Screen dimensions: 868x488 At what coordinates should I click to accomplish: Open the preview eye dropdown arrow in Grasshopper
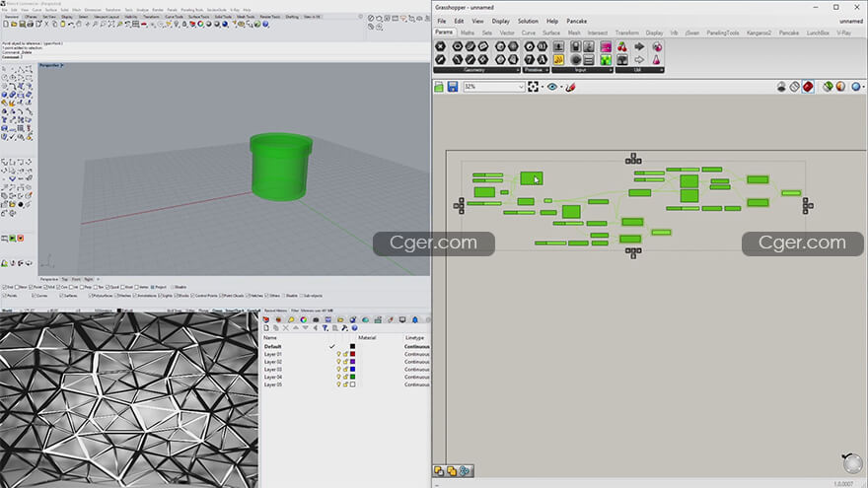coord(561,87)
